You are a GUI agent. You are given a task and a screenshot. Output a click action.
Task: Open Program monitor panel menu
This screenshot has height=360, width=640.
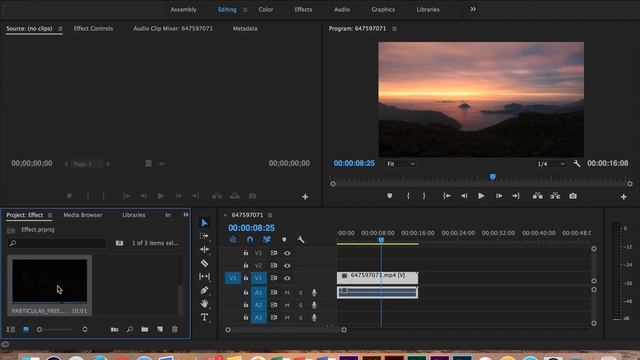pos(394,29)
